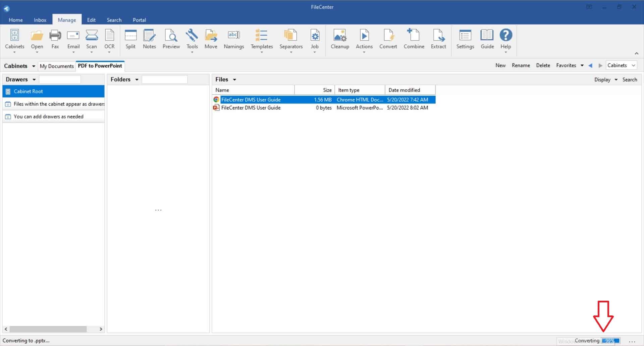Open the Search ribbon tab

click(114, 20)
